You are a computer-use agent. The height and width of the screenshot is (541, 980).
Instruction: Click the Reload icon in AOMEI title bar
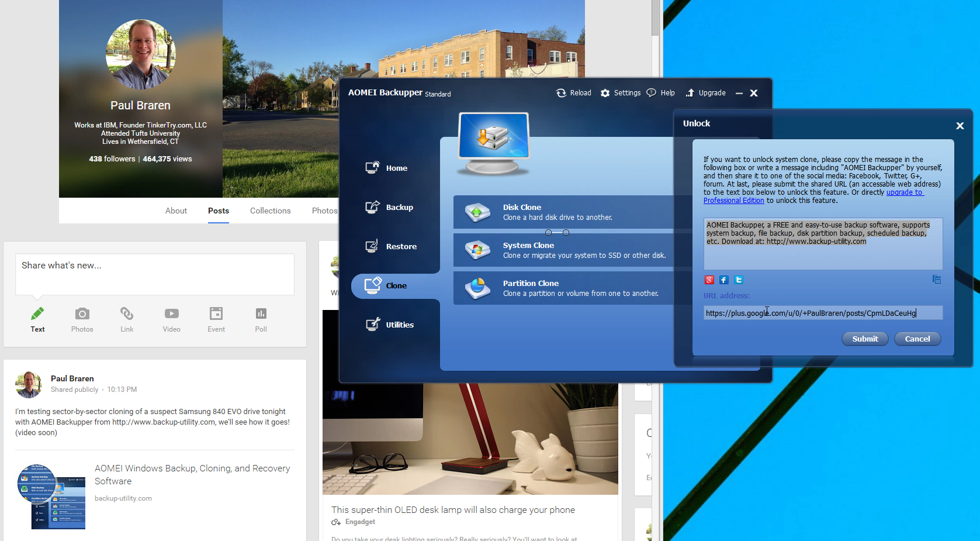click(561, 93)
